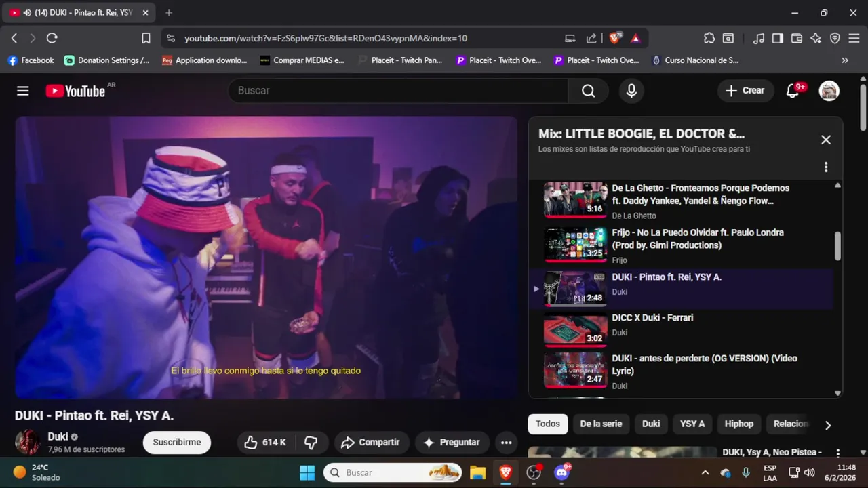Start voice search with microphone icon
This screenshot has height=488, width=868.
coord(631,91)
